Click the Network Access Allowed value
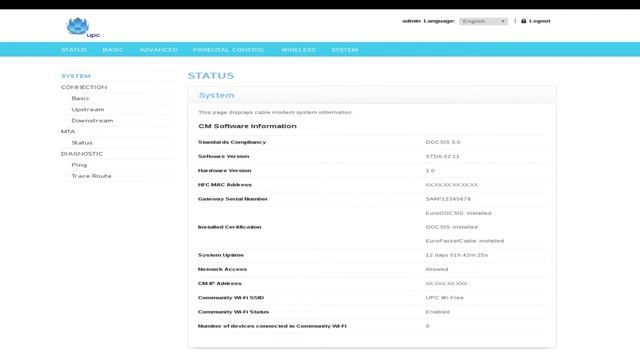The width and height of the screenshot is (640, 360). [x=437, y=269]
